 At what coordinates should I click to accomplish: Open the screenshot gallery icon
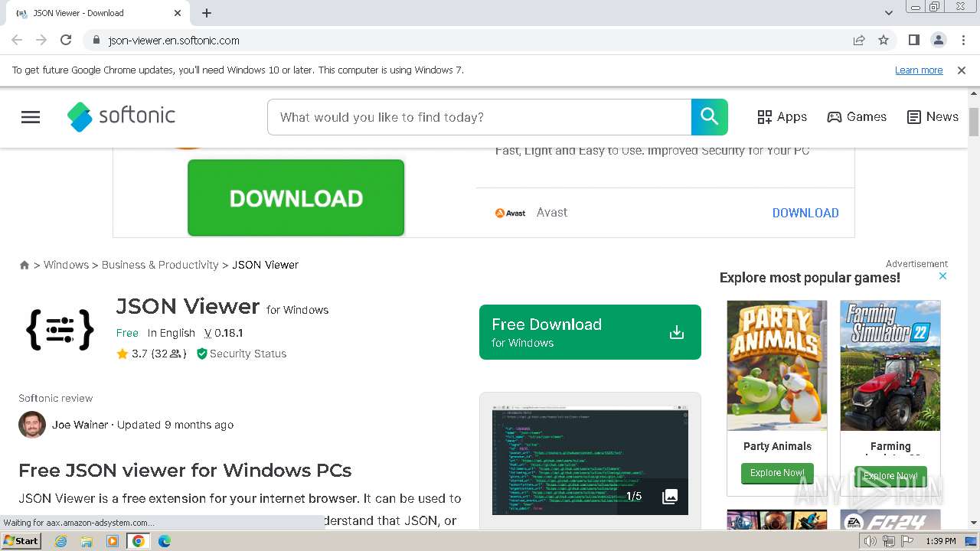click(670, 497)
